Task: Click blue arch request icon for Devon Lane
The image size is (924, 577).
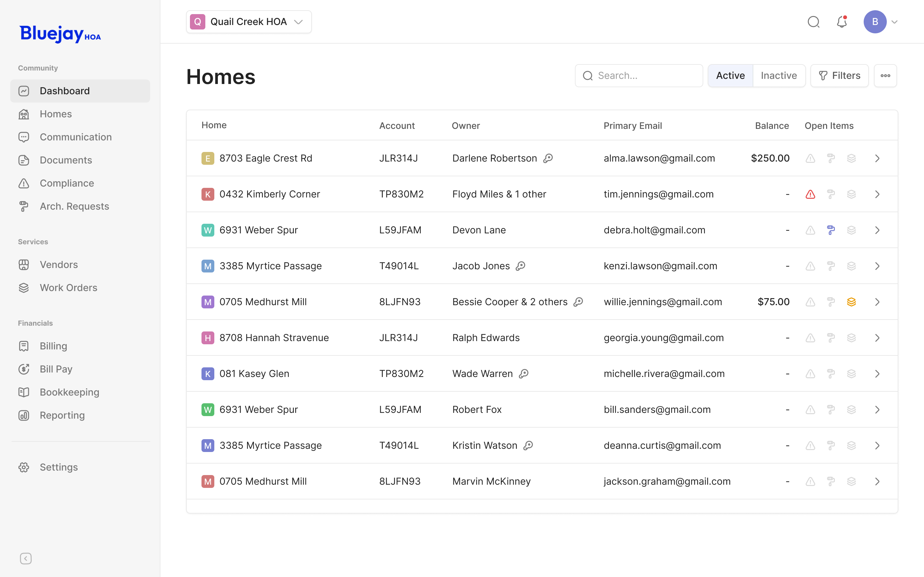Action: coord(831,230)
